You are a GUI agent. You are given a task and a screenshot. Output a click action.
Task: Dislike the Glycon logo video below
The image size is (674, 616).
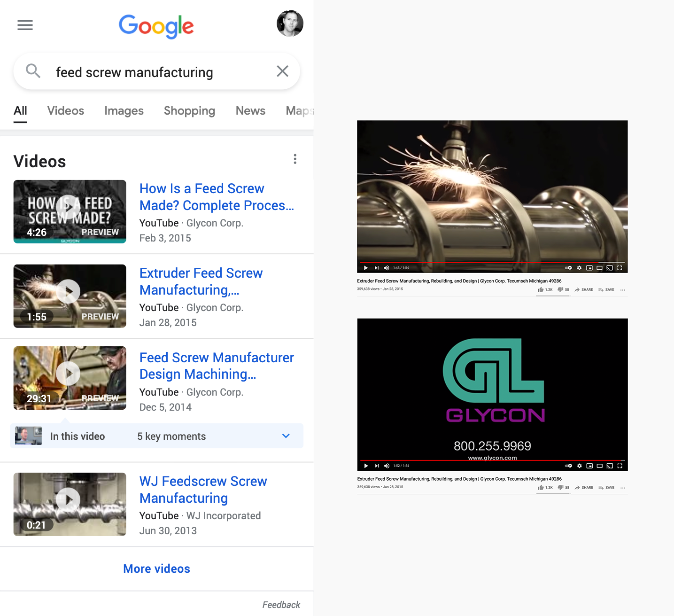563,487
